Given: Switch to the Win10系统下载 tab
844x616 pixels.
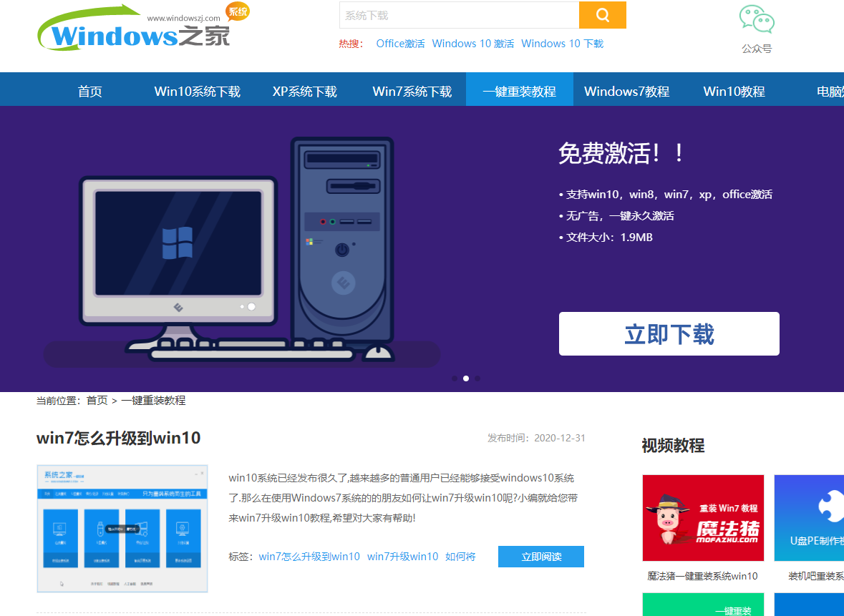Looking at the screenshot, I should (x=198, y=91).
